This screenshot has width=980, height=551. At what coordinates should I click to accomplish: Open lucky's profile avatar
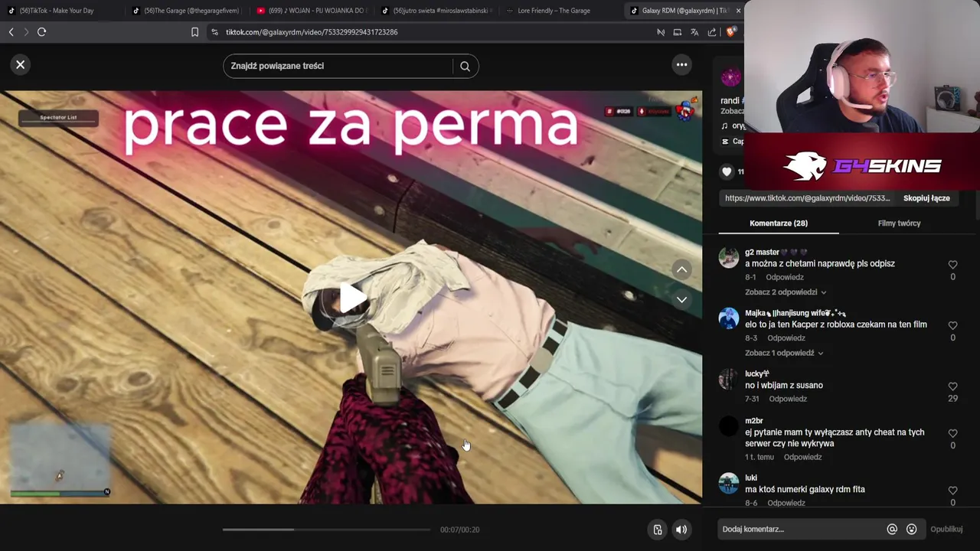tap(729, 379)
